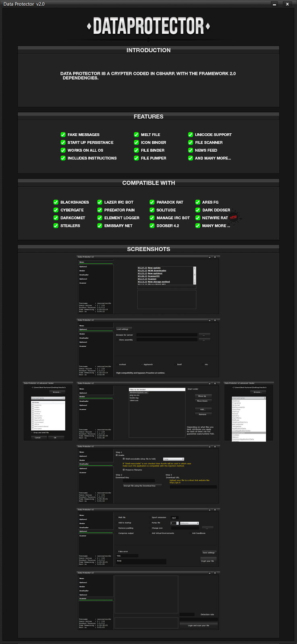Select the Applaunch radio button

point(142,365)
